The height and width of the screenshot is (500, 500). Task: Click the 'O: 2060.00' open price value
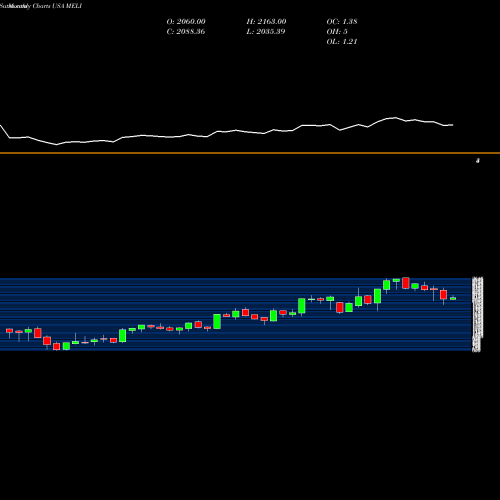click(186, 22)
